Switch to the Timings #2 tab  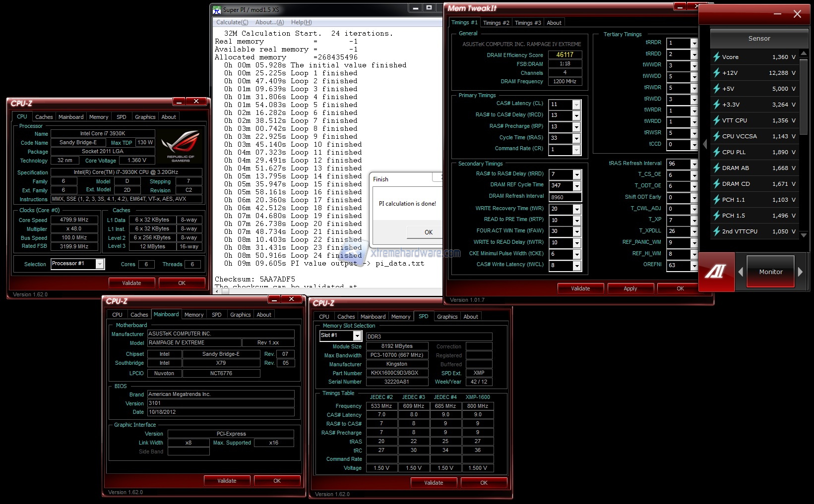tap(496, 23)
